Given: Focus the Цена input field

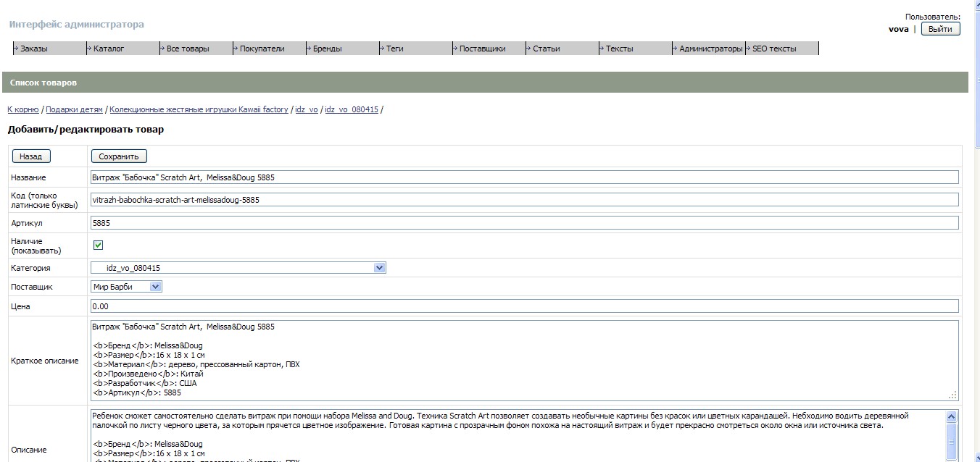Looking at the screenshot, I should click(525, 306).
